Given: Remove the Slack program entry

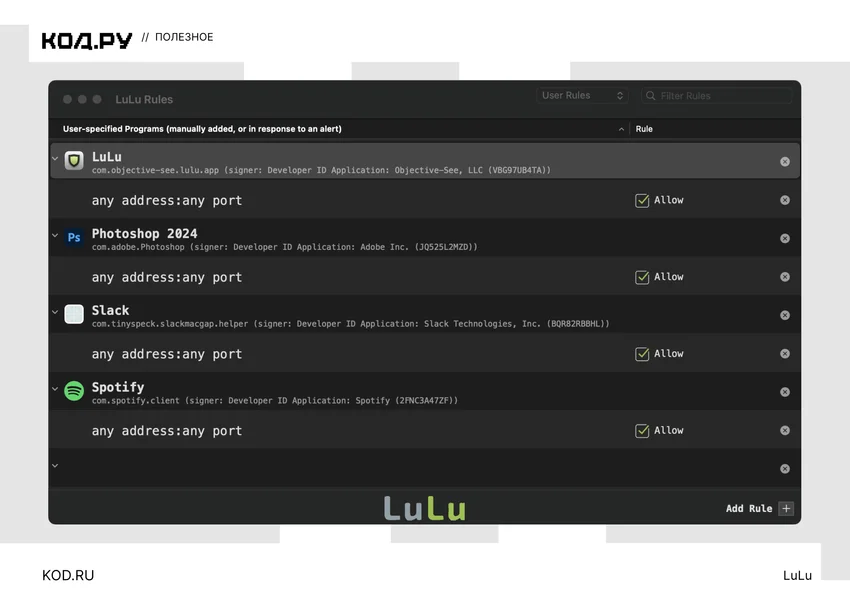Looking at the screenshot, I should click(x=784, y=316).
